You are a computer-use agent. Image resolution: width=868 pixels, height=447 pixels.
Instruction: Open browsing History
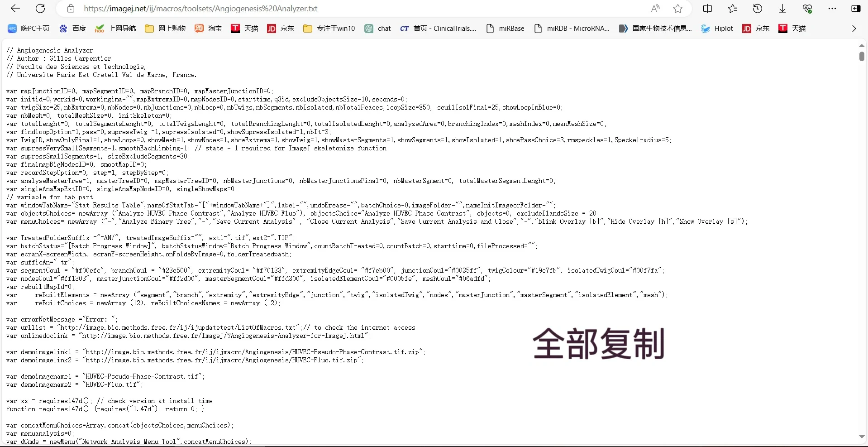pyautogui.click(x=758, y=8)
